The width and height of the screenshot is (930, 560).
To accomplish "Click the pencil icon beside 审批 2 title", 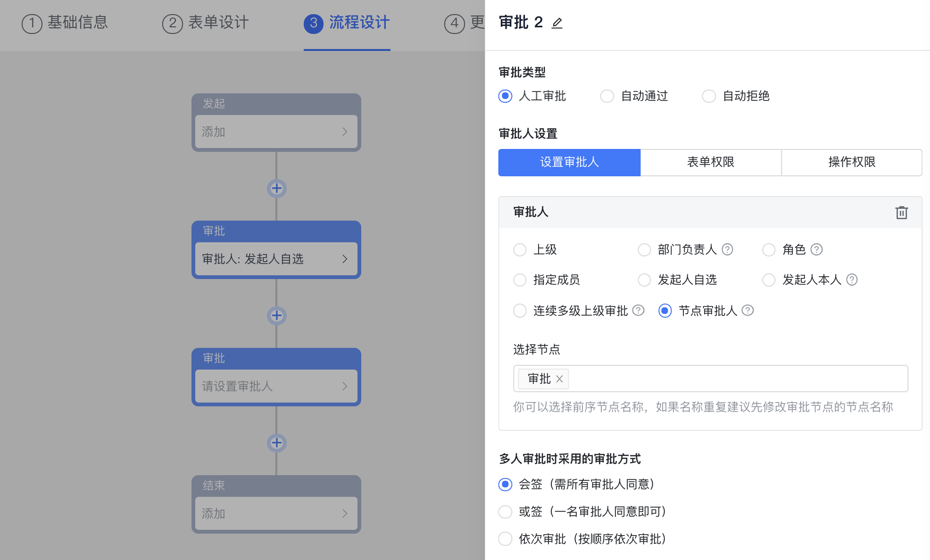I will [x=557, y=23].
